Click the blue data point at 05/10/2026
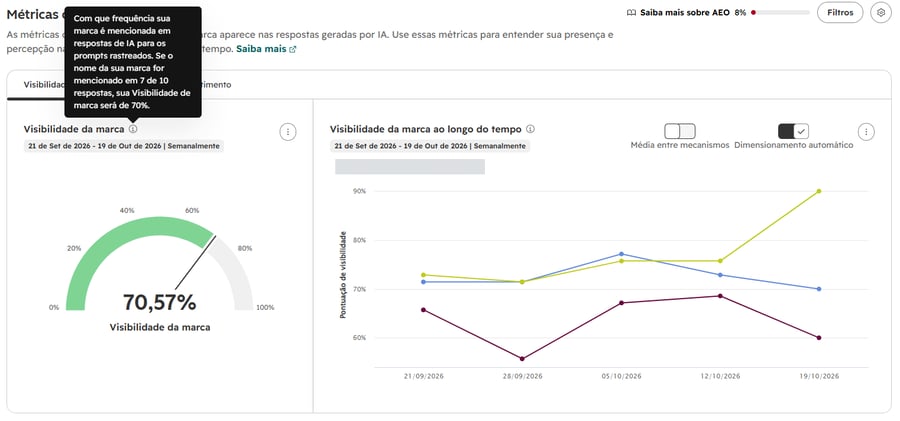 coord(621,254)
